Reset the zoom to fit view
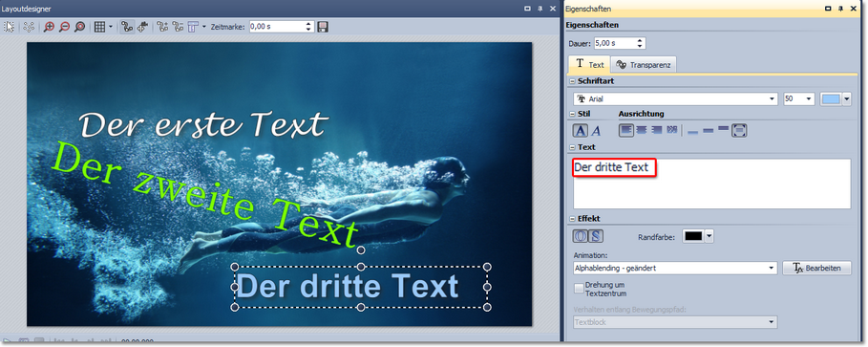The image size is (868, 347). point(79,27)
